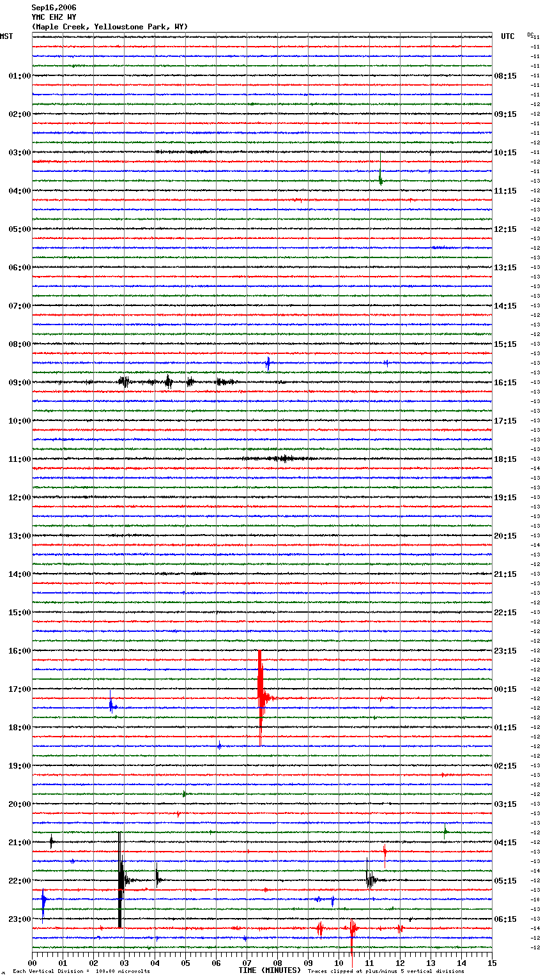Click the black tremor burst on the 11:00 trace
543x980 pixels.
[280, 459]
